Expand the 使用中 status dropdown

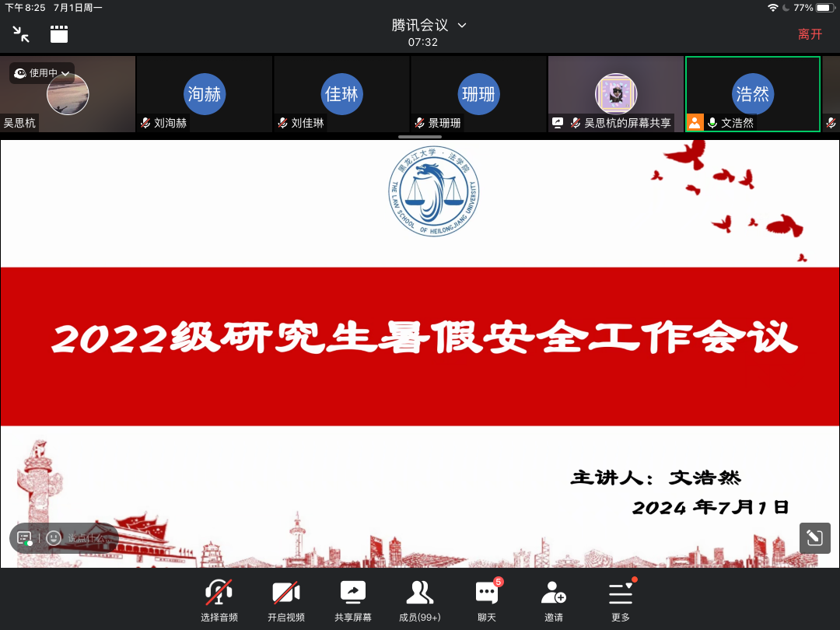click(x=43, y=73)
